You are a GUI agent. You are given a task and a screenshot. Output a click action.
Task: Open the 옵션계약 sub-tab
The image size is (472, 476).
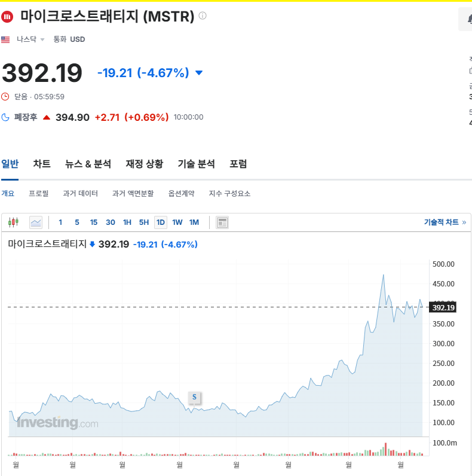click(x=182, y=193)
